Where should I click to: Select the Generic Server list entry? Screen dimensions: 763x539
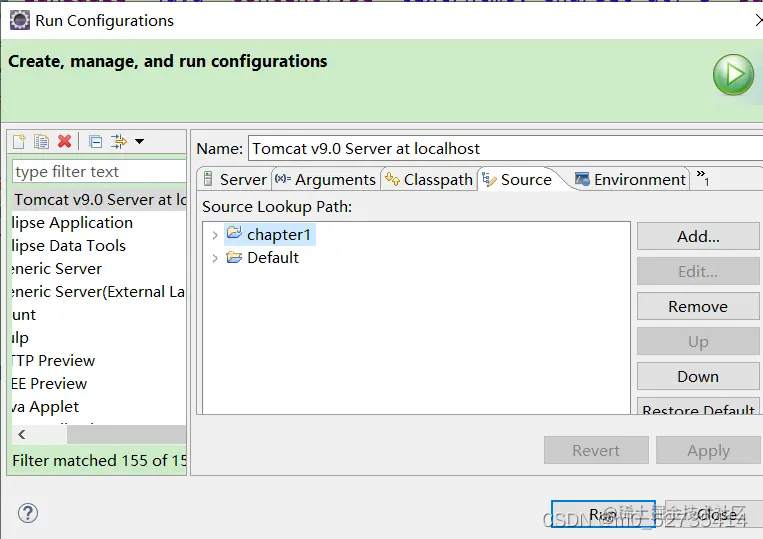click(x=57, y=269)
